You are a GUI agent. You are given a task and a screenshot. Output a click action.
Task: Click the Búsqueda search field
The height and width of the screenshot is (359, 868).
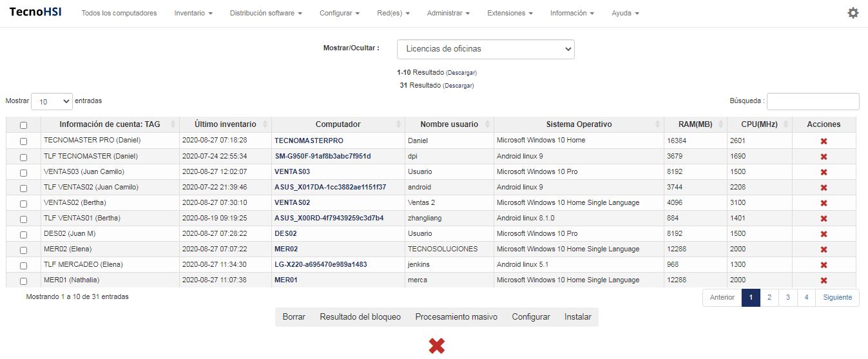(813, 101)
